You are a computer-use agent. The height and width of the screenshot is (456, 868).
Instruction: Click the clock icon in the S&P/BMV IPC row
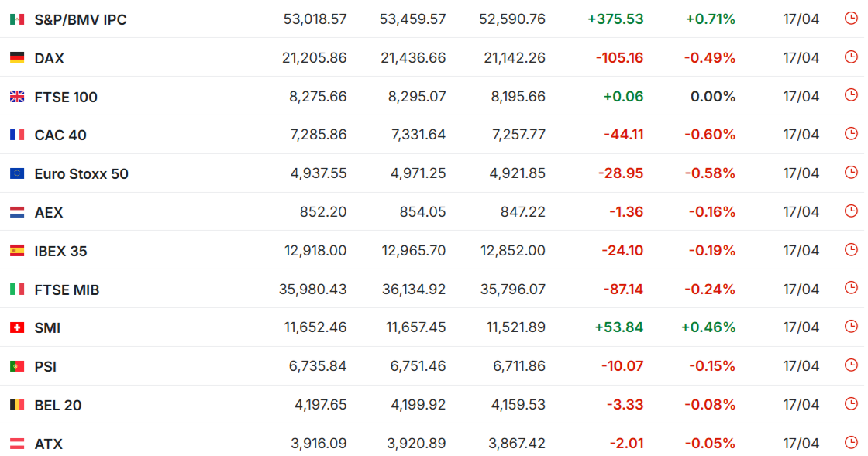click(851, 19)
